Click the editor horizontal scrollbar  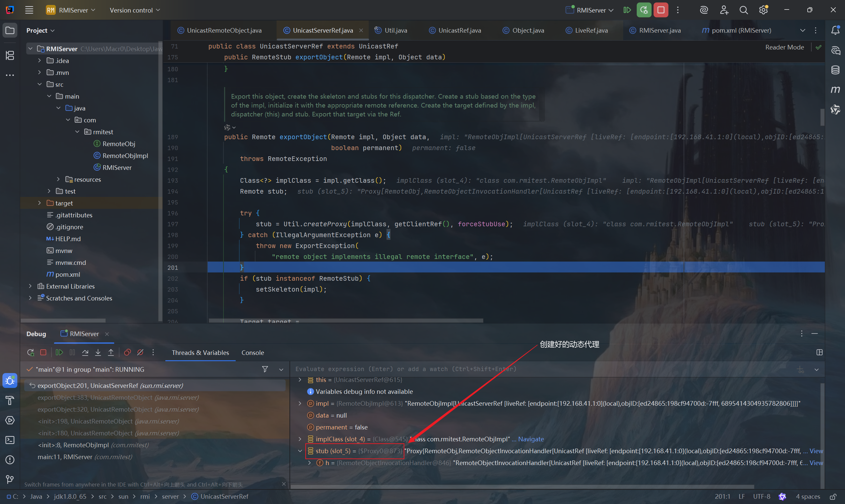click(346, 320)
